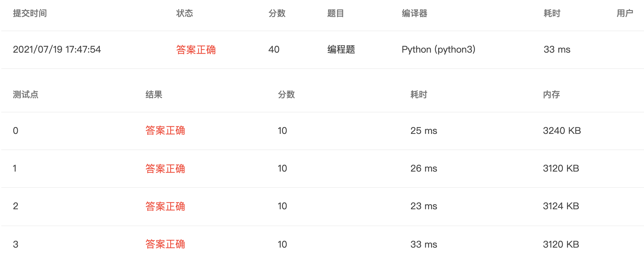Select the 编译器 column header
The width and height of the screenshot is (644, 258).
[x=415, y=13]
